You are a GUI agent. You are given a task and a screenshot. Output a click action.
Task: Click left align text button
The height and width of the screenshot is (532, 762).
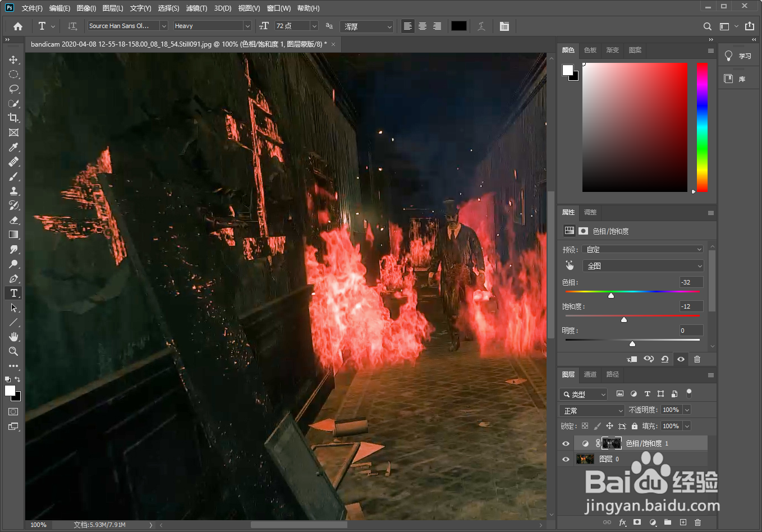tap(408, 26)
